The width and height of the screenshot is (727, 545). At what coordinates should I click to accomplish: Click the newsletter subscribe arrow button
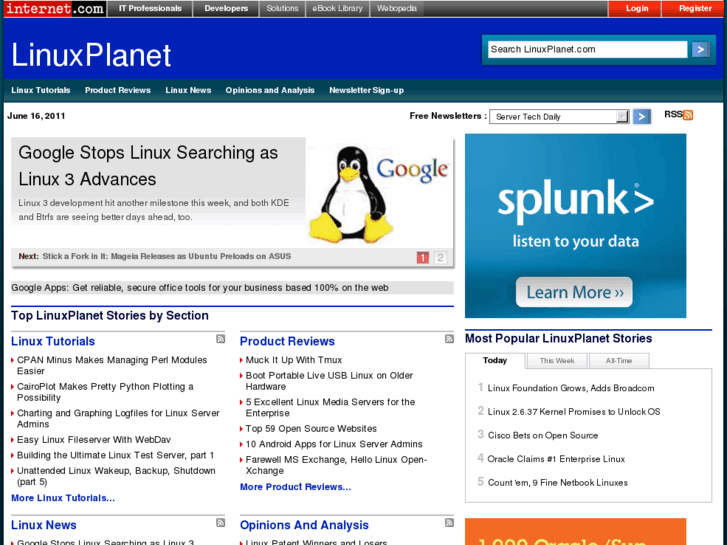pyautogui.click(x=642, y=116)
